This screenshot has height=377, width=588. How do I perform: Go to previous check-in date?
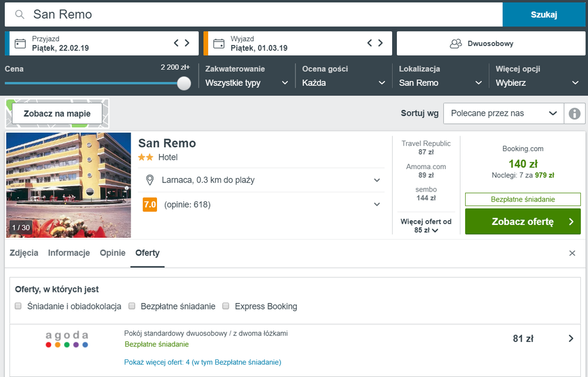click(x=176, y=43)
